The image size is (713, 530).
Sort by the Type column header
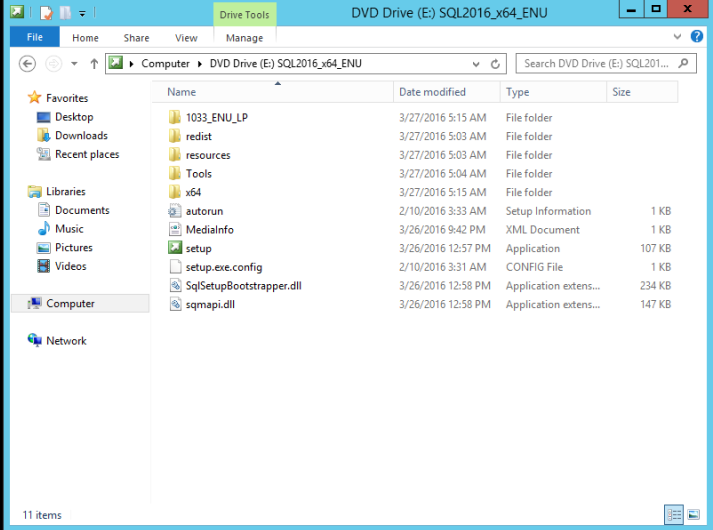(x=553, y=92)
